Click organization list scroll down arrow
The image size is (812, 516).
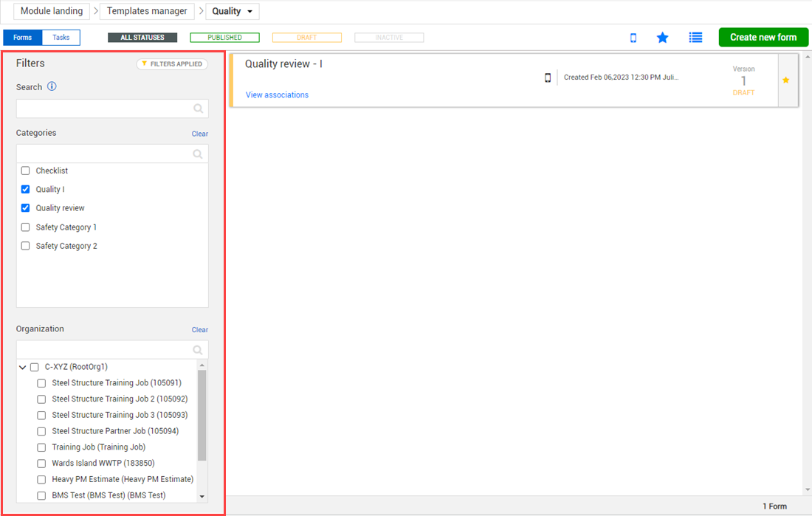tap(202, 497)
